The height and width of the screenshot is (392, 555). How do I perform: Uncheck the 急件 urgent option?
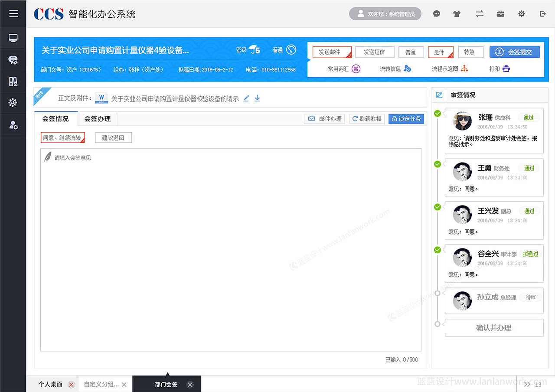pos(441,52)
